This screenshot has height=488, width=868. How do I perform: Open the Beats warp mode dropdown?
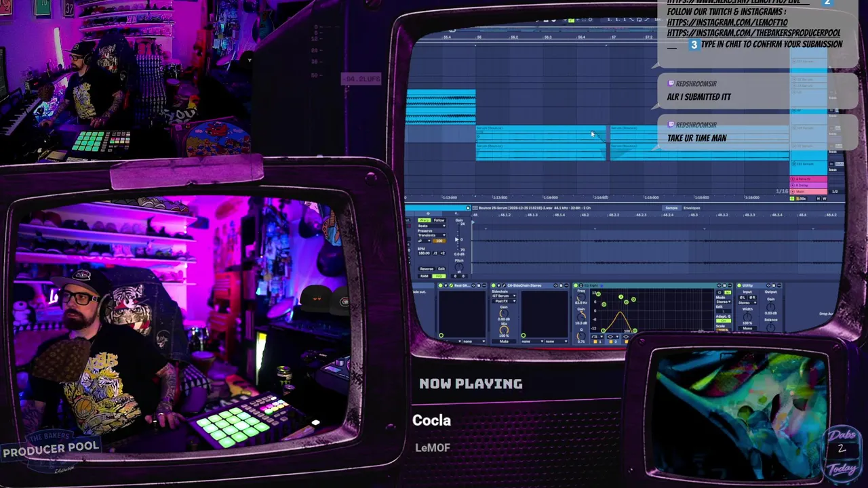[432, 226]
